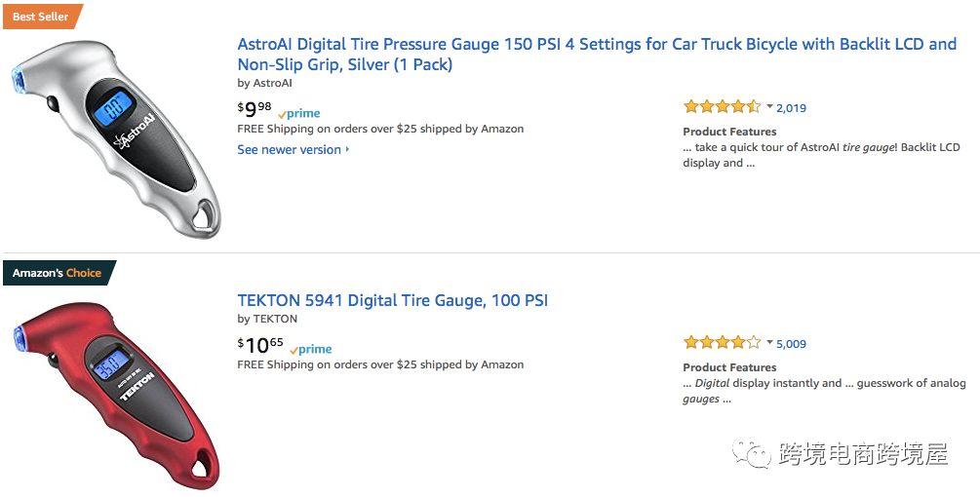
Task: Click the AstroAI gauge star rating
Action: point(722,107)
